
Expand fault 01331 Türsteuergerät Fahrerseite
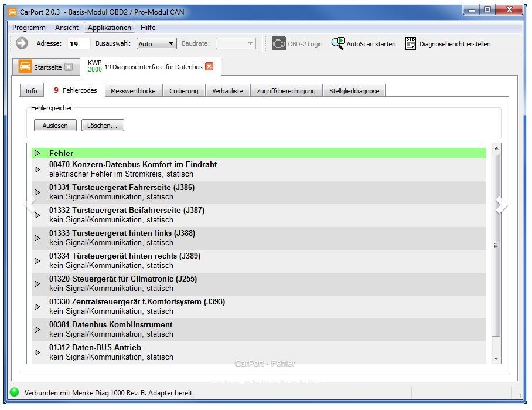coord(38,192)
